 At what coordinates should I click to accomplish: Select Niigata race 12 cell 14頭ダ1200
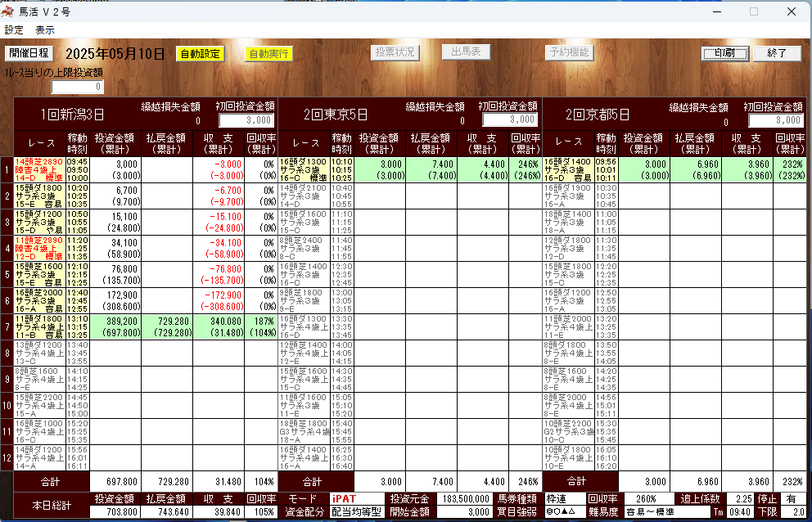pos(39,458)
